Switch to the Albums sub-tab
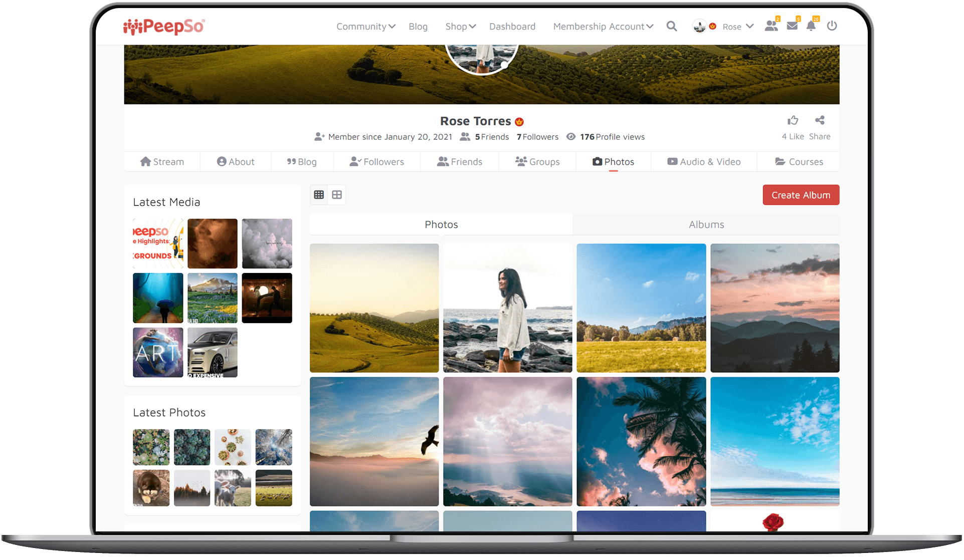The image size is (964, 560). coord(706,224)
